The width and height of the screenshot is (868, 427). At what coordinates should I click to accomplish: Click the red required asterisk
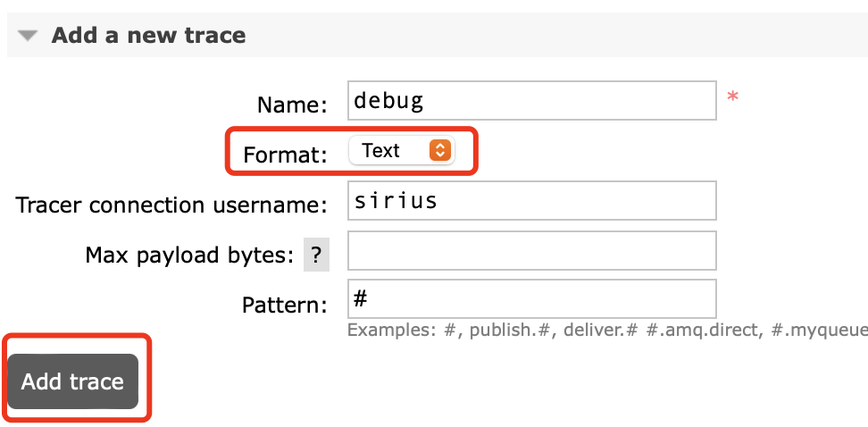click(x=733, y=97)
